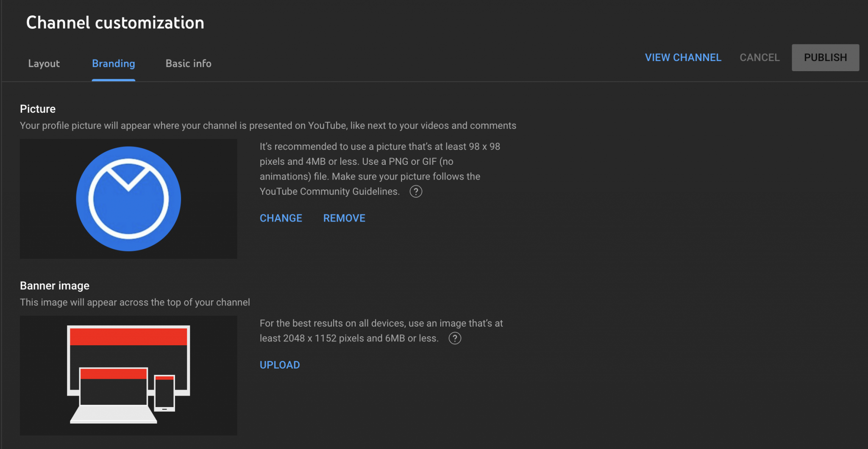The width and height of the screenshot is (868, 449).
Task: Click the Picture section heading
Action: pyautogui.click(x=38, y=109)
